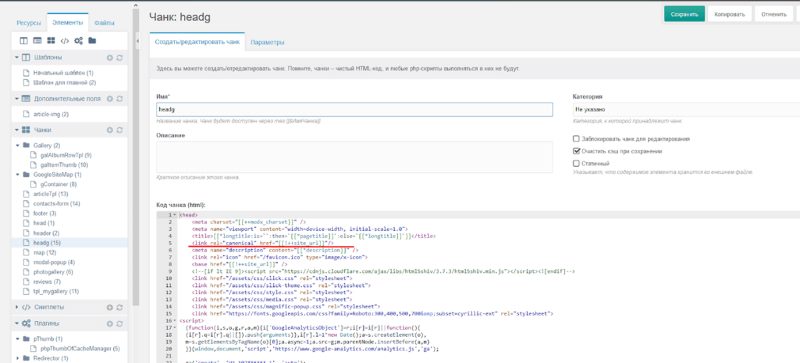Open the articleTpl (13) chunk
This screenshot has height=363, width=800.
click(x=51, y=194)
